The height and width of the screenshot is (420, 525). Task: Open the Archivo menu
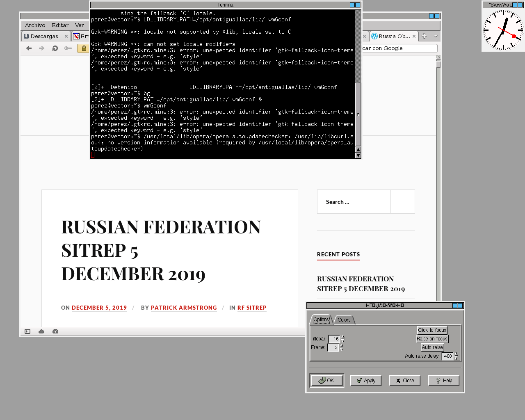click(x=35, y=25)
